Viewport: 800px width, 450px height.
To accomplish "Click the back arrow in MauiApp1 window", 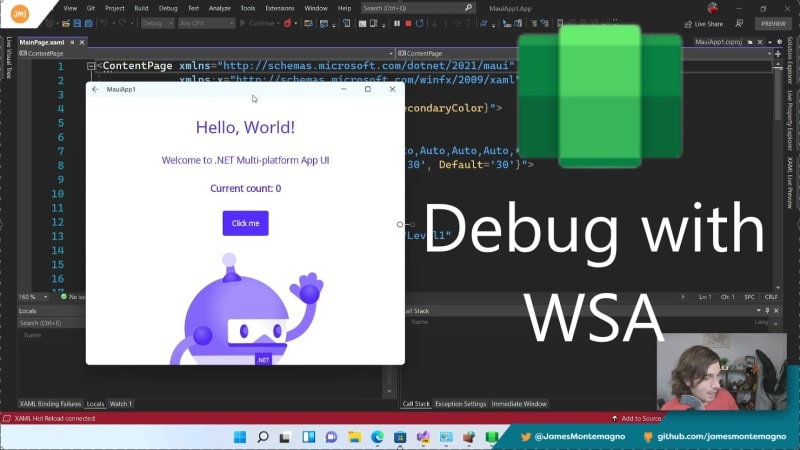I will 95,89.
